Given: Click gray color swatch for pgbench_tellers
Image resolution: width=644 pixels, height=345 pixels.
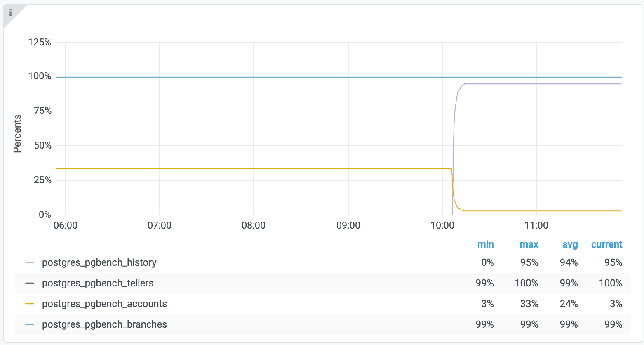Looking at the screenshot, I should coord(30,284).
